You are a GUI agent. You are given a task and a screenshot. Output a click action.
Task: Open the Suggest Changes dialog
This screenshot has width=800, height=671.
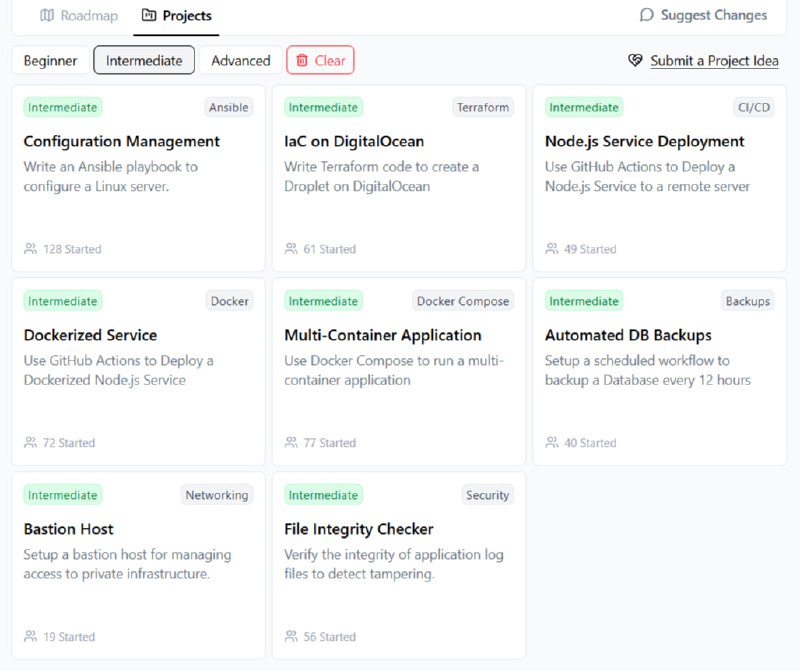[704, 15]
